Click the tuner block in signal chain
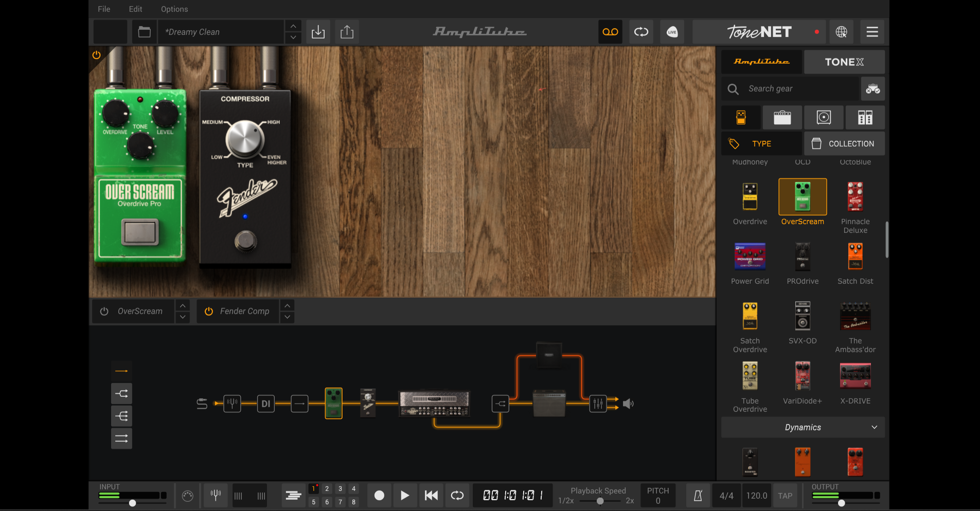Image resolution: width=980 pixels, height=511 pixels. click(232, 404)
